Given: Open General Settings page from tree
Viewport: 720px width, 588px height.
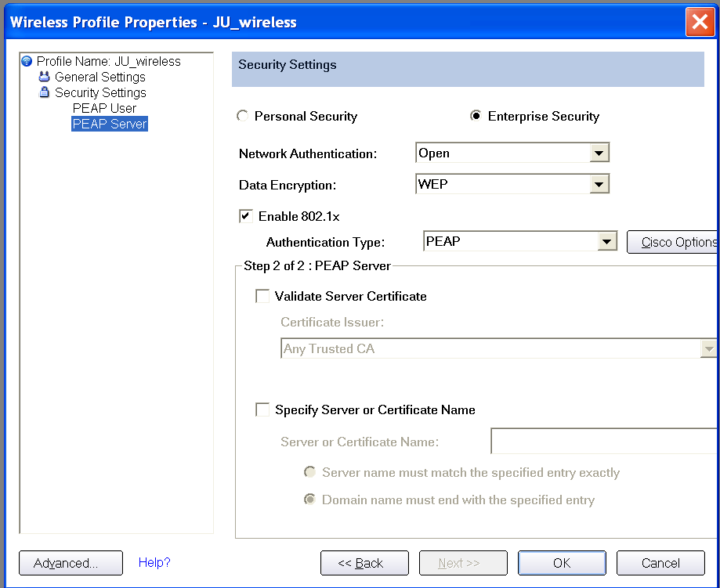Looking at the screenshot, I should pyautogui.click(x=99, y=77).
